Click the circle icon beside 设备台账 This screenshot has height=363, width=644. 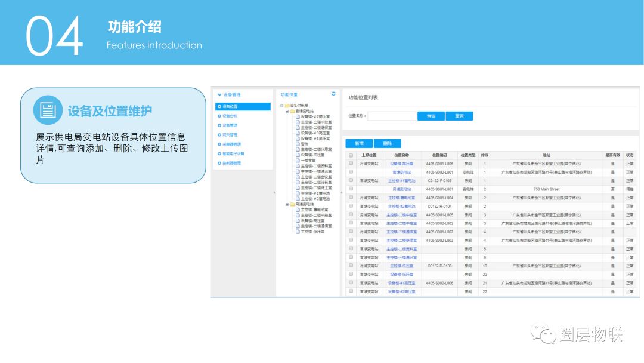(x=219, y=116)
